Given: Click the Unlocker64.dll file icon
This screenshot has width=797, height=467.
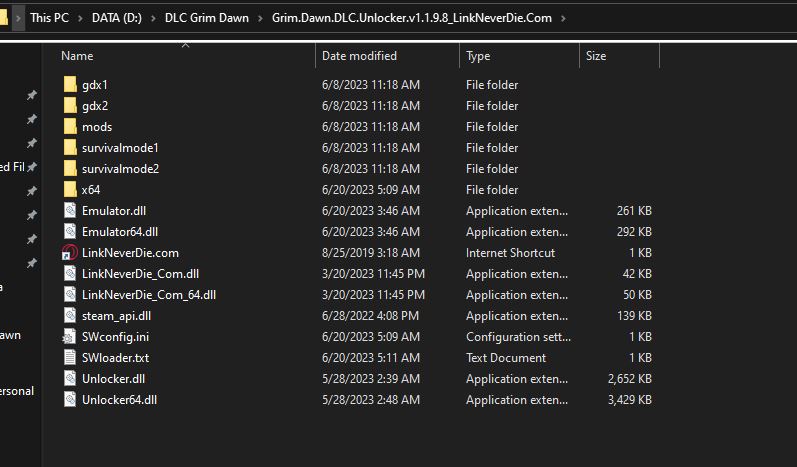Looking at the screenshot, I should 70,399.
